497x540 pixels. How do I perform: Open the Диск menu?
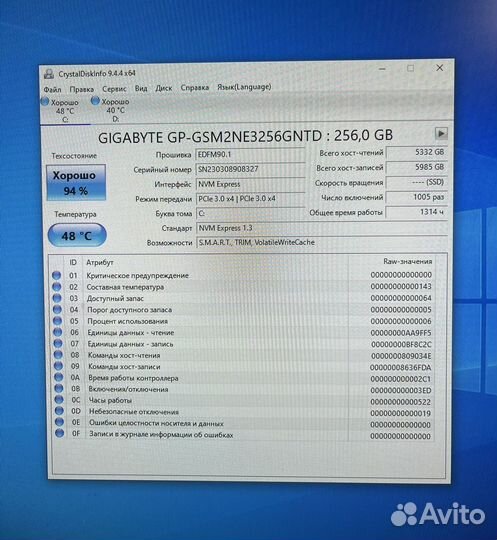(x=164, y=88)
